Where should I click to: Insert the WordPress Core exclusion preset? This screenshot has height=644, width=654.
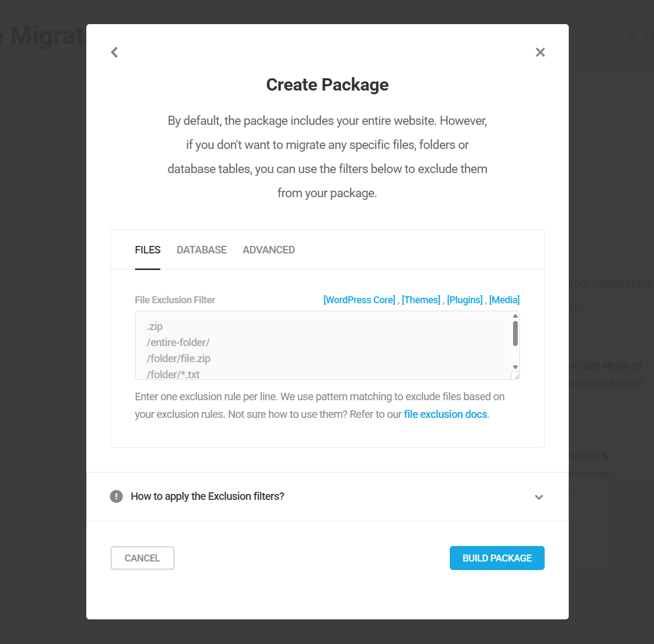point(359,299)
